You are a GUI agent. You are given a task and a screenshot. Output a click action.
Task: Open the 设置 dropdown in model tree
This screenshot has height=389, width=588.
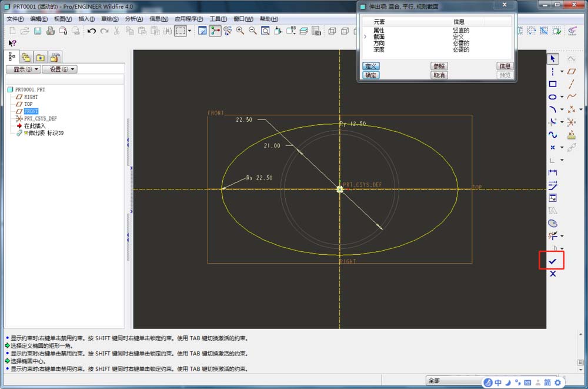coord(59,69)
